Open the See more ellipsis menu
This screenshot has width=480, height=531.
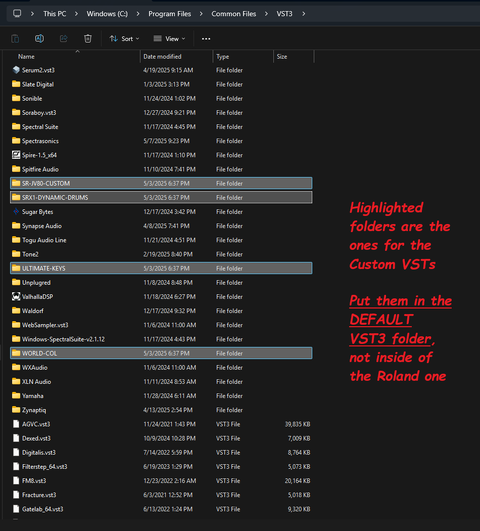tap(206, 39)
